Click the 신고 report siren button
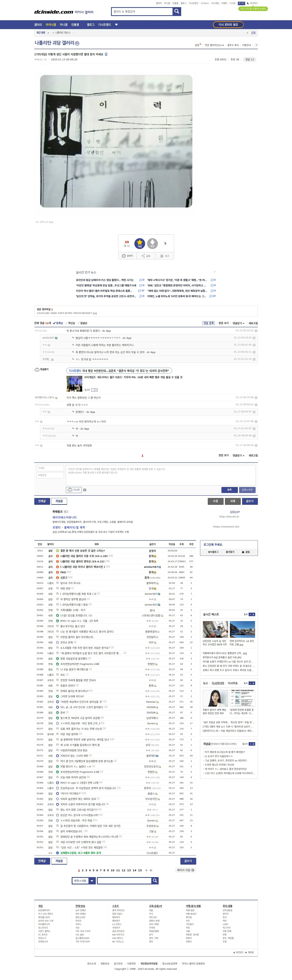Screen dimensions: 292x980 click(164, 256)
